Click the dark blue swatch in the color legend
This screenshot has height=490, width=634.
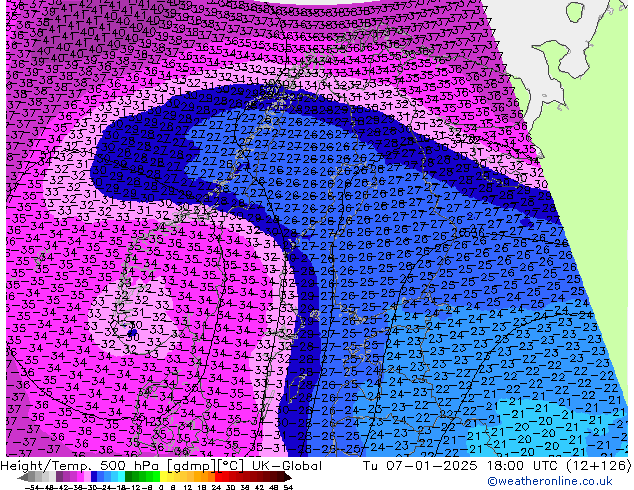click(x=94, y=477)
